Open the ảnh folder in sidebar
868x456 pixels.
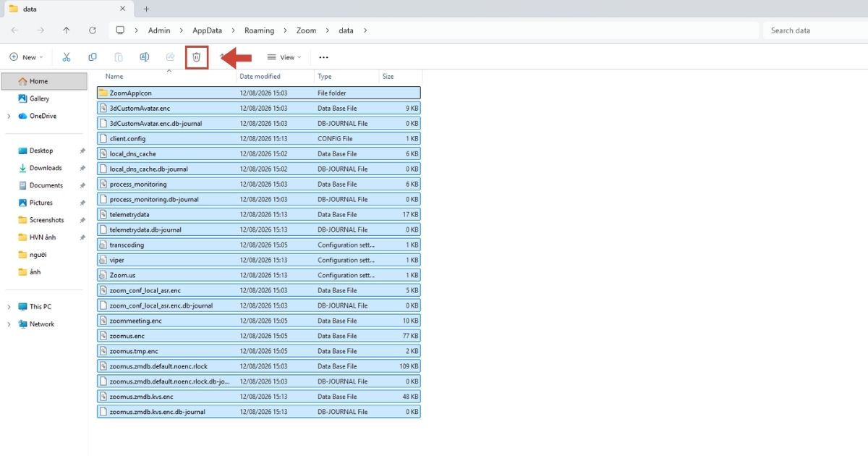(35, 272)
